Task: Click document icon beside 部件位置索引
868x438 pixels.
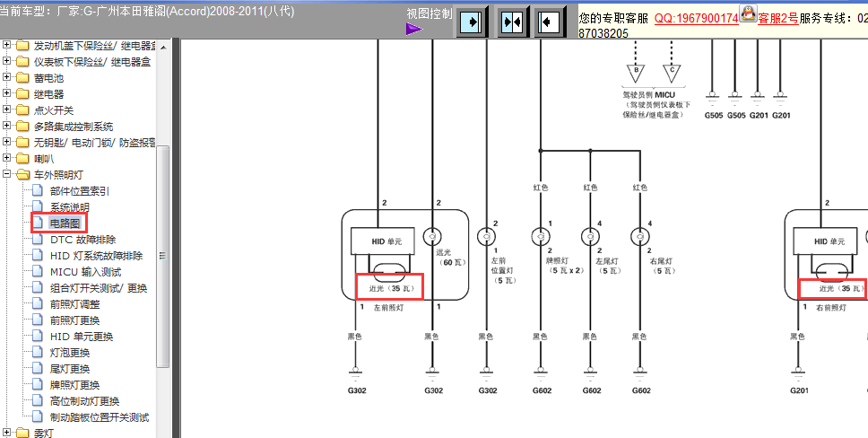Action: (x=38, y=190)
